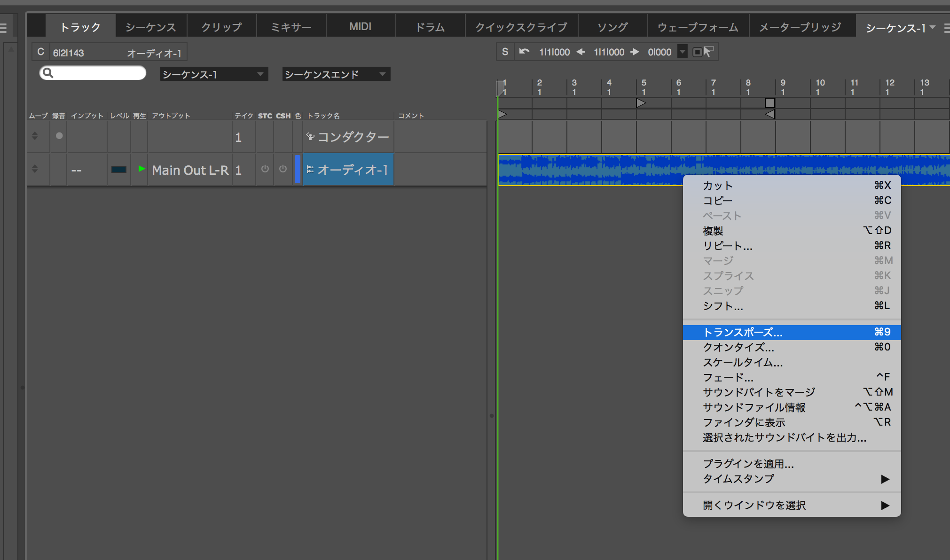
Task: Click the cursor selection icon in the info bar
Action: [708, 52]
